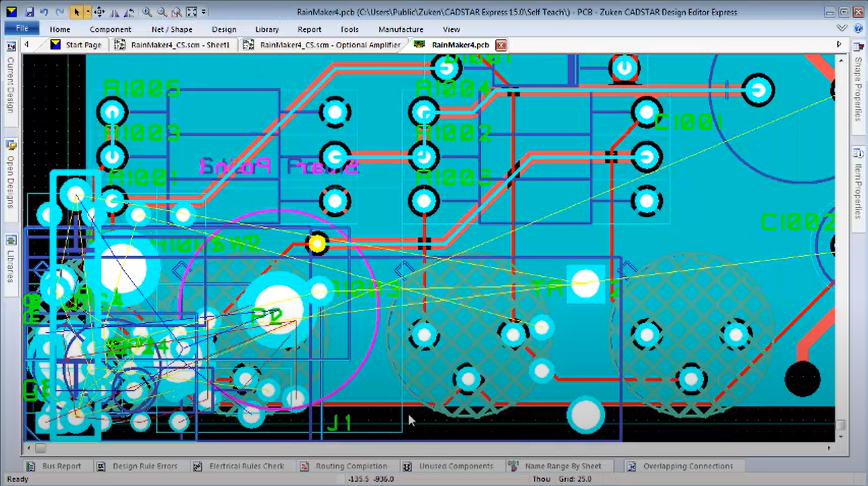
Task: Open the Tools ribbon tab
Action: coord(349,29)
